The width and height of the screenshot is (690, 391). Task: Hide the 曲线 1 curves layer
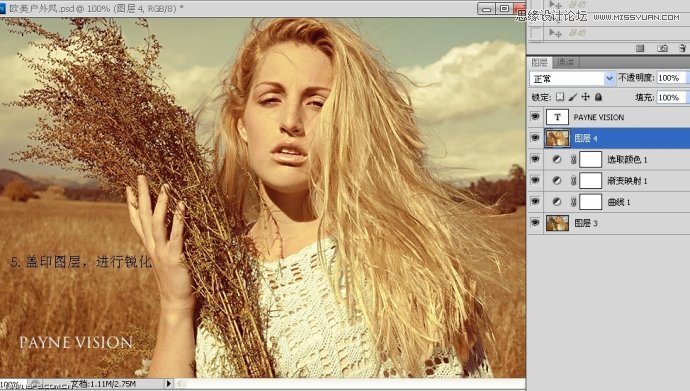click(x=535, y=201)
